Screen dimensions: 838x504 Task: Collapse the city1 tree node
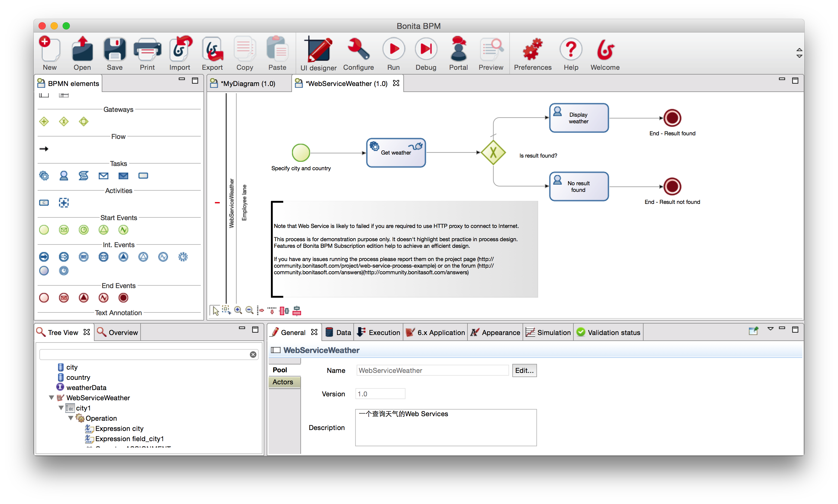pos(61,407)
